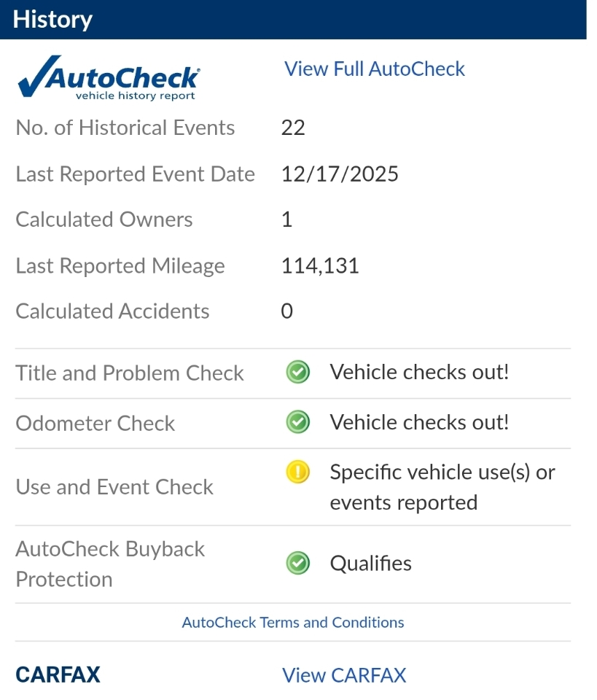The image size is (597, 700).
Task: Click the Odometer Check label
Action: (x=95, y=423)
